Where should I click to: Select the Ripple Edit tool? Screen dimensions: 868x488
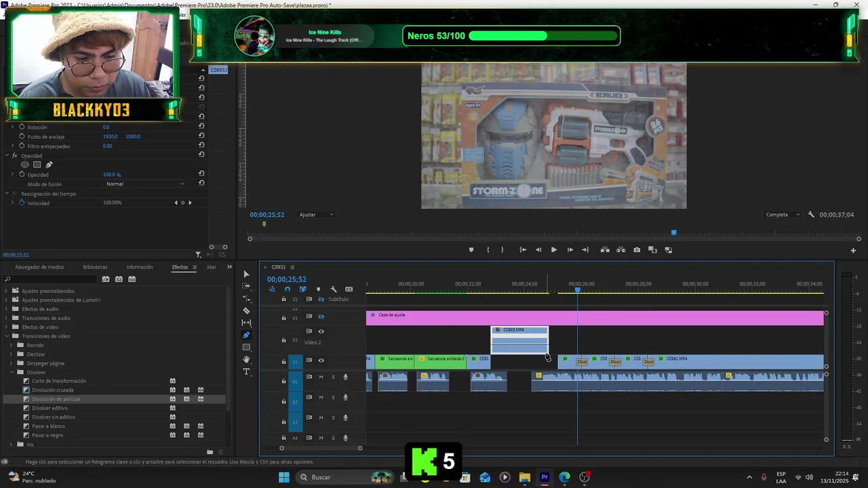(x=246, y=298)
